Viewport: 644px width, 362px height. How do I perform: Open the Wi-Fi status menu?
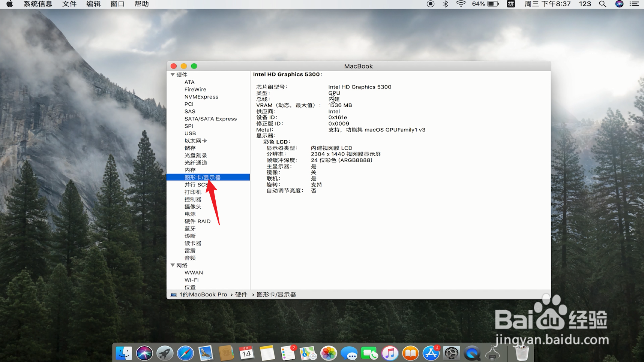[x=461, y=4]
